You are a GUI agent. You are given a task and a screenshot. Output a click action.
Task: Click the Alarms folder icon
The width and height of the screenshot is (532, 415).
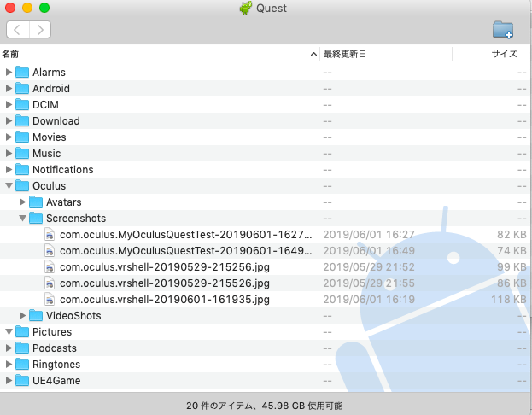click(22, 72)
